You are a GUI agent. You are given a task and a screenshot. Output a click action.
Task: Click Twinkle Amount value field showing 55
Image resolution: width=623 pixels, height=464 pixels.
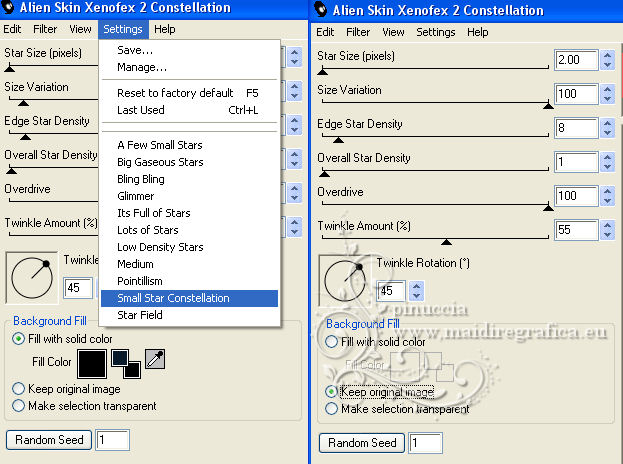pos(576,230)
